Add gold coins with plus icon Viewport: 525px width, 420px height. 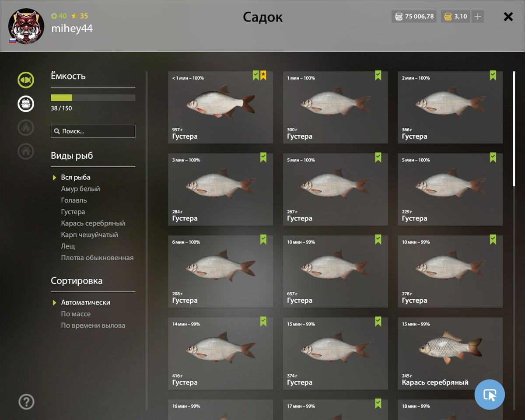click(478, 17)
